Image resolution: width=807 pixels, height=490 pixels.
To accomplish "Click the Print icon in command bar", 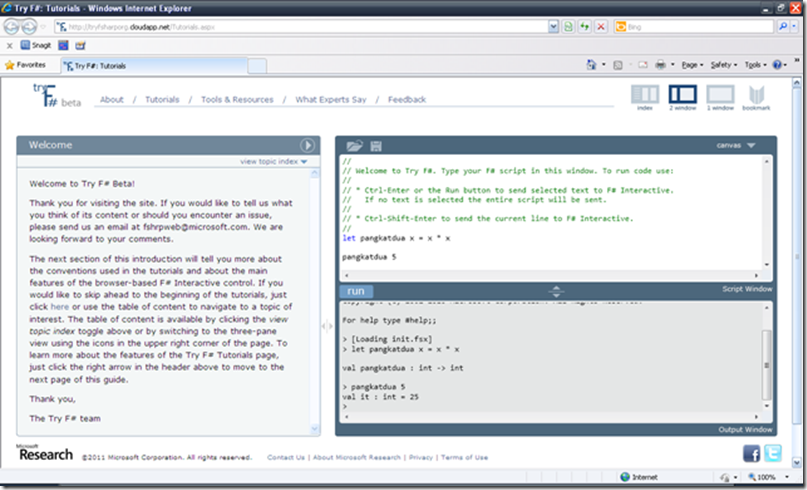I will coord(660,65).
